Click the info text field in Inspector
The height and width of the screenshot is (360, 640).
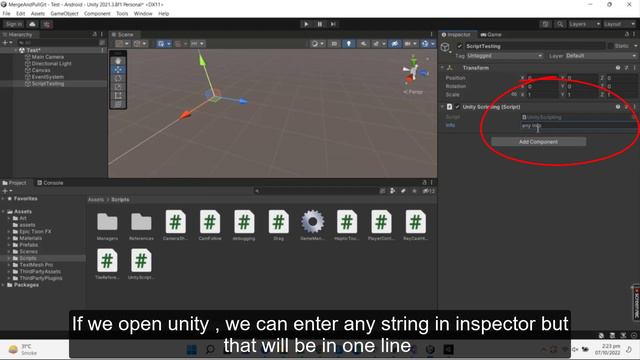coord(578,126)
